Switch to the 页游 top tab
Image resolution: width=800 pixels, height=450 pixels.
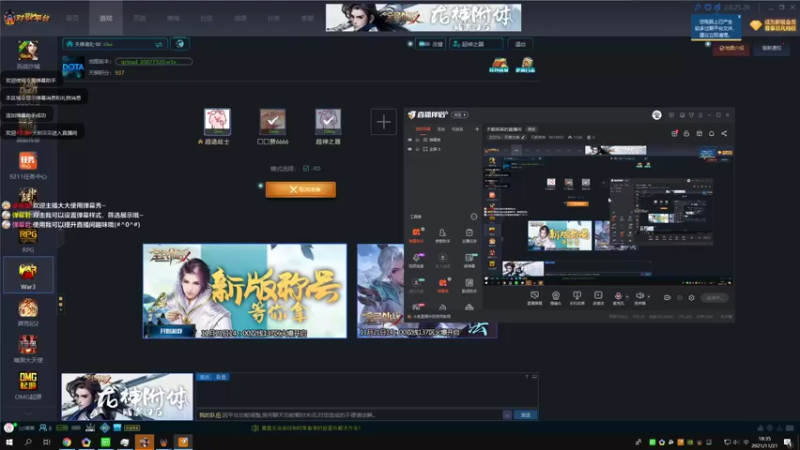[139, 18]
